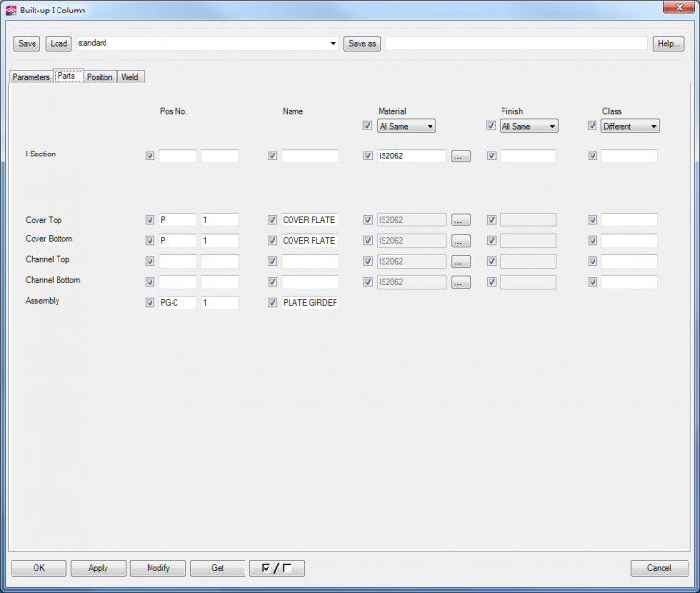This screenshot has height=593, width=700.
Task: Toggle the I Section class checkbox
Action: click(x=593, y=156)
